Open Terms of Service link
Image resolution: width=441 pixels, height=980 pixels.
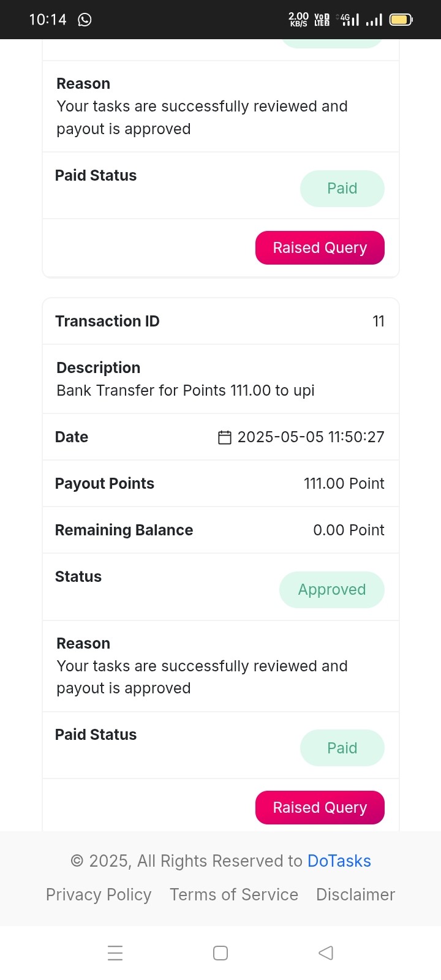point(234,895)
